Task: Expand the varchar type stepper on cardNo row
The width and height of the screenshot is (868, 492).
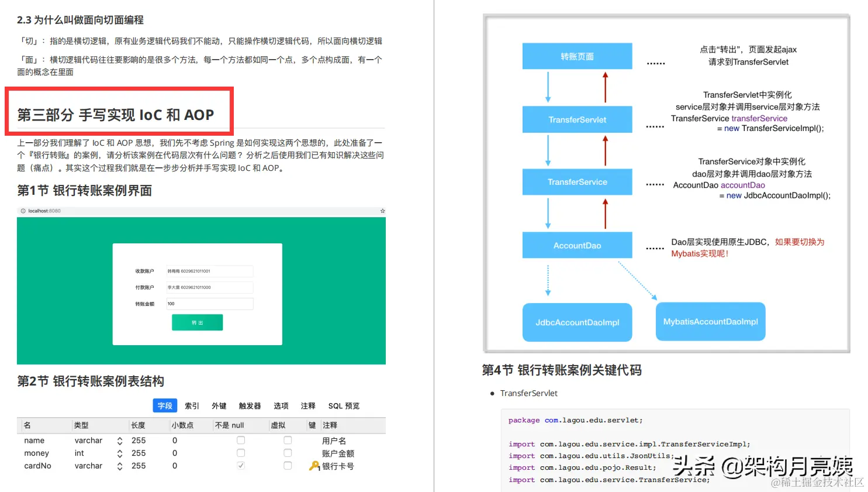Action: 119,466
